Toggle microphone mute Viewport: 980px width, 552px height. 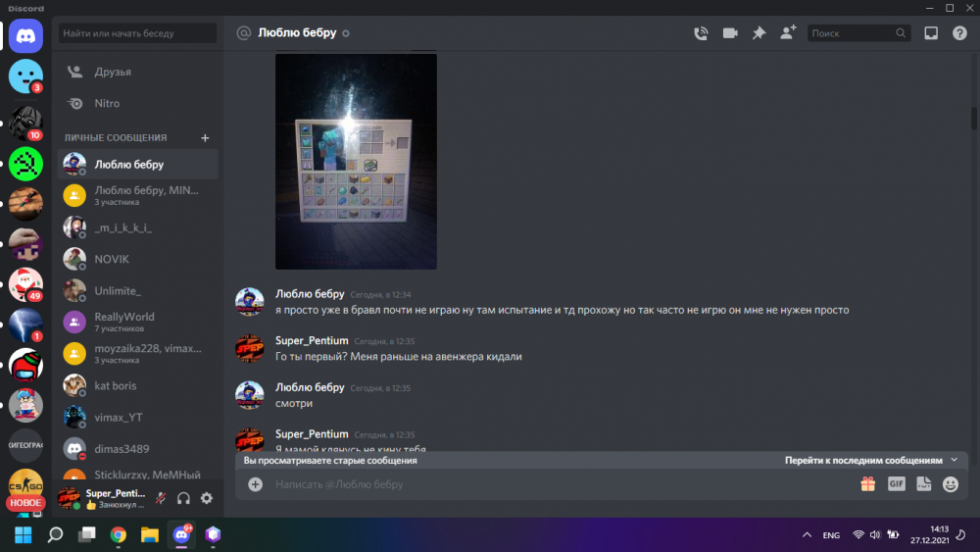click(x=161, y=498)
